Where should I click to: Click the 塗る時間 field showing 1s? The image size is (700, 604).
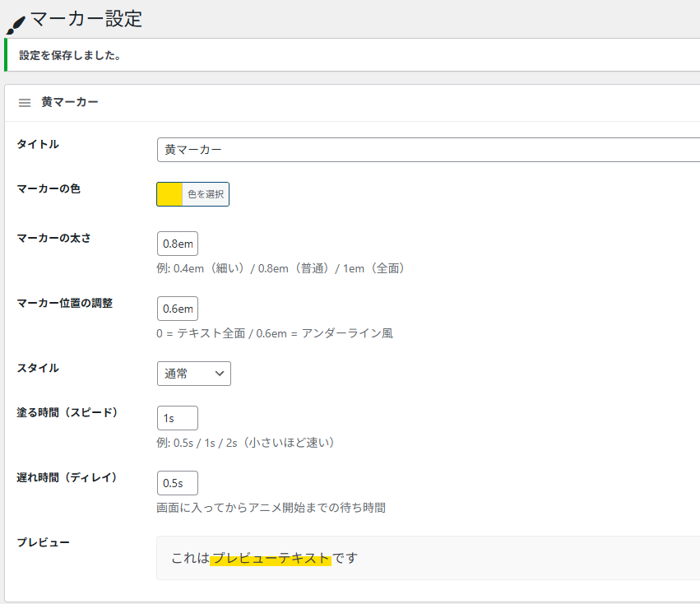(x=177, y=418)
